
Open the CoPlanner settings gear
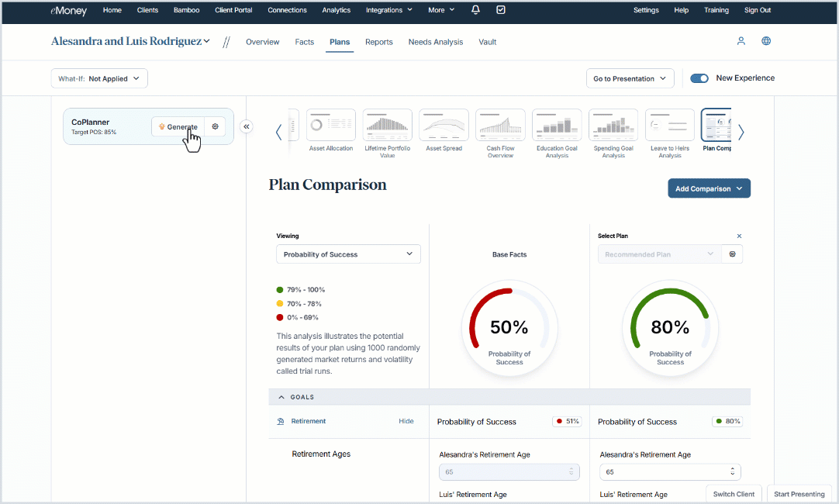click(215, 126)
